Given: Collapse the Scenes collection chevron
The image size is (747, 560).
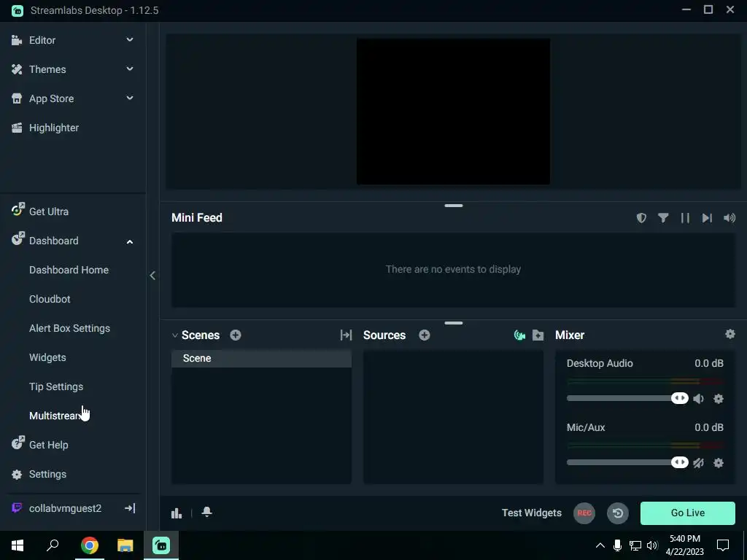Looking at the screenshot, I should click(175, 335).
